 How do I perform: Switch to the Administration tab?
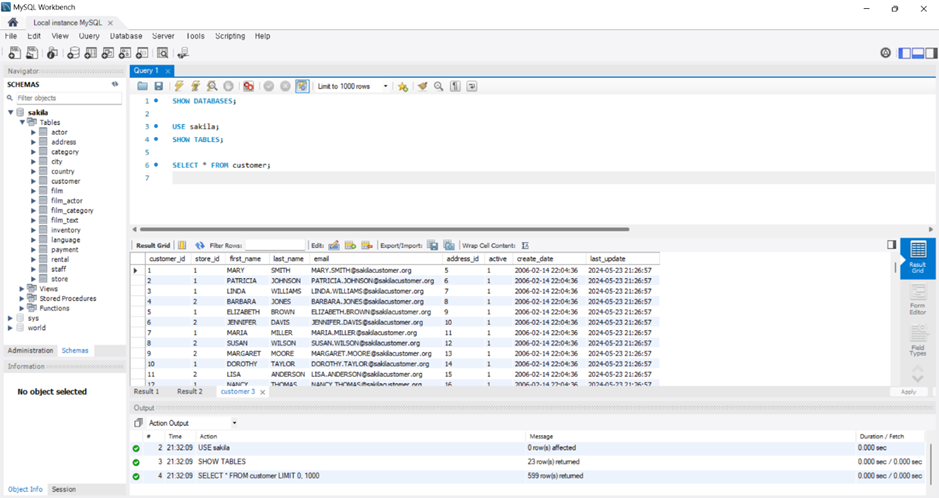tap(31, 350)
